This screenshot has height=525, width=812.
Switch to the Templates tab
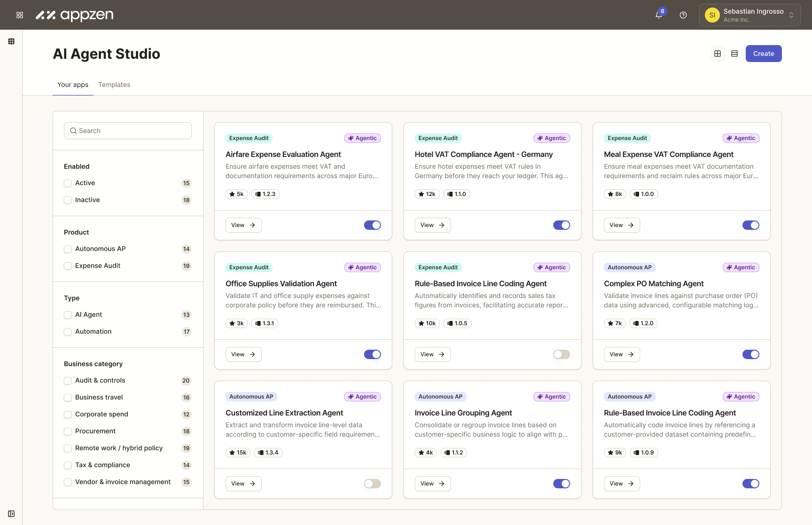(114, 85)
